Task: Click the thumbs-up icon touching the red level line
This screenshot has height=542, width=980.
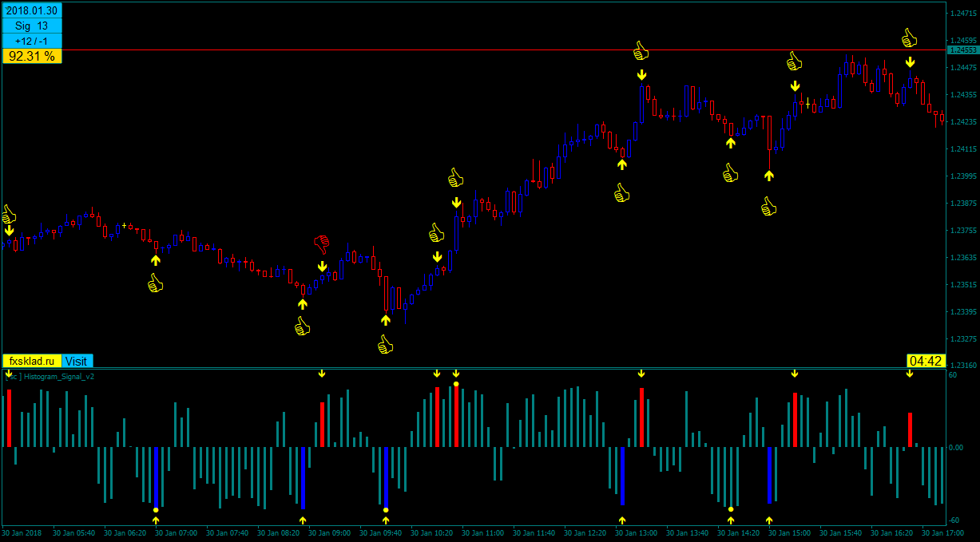Action: [641, 51]
